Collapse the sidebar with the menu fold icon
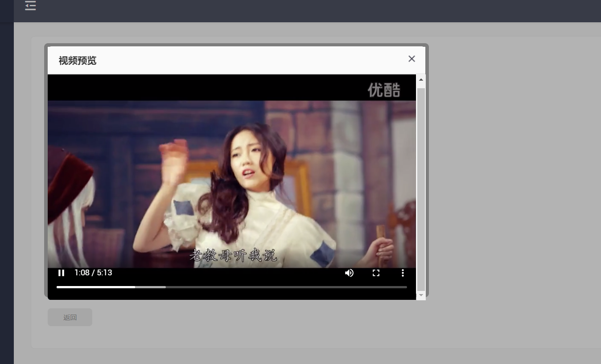Image resolution: width=601 pixels, height=364 pixels. tap(30, 5)
